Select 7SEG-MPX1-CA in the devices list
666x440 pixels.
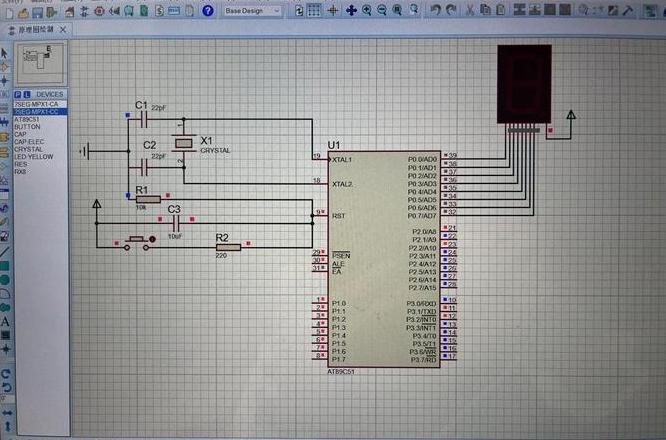pos(40,104)
